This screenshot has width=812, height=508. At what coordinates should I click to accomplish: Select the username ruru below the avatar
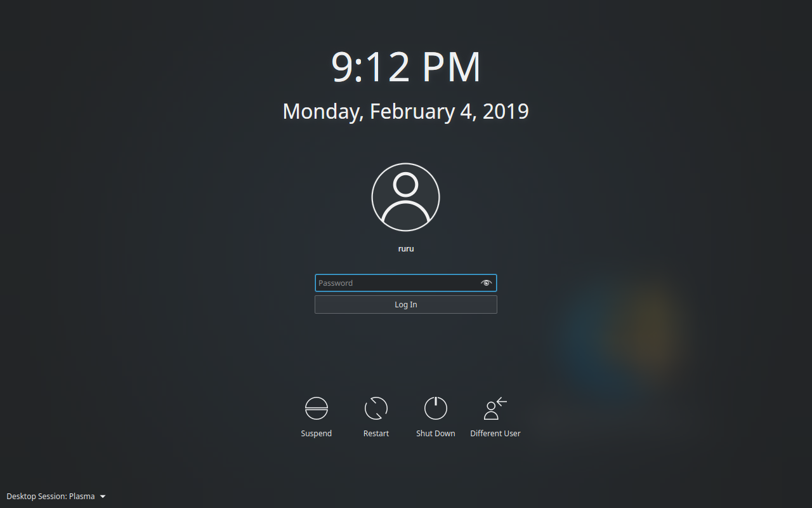pyautogui.click(x=406, y=249)
